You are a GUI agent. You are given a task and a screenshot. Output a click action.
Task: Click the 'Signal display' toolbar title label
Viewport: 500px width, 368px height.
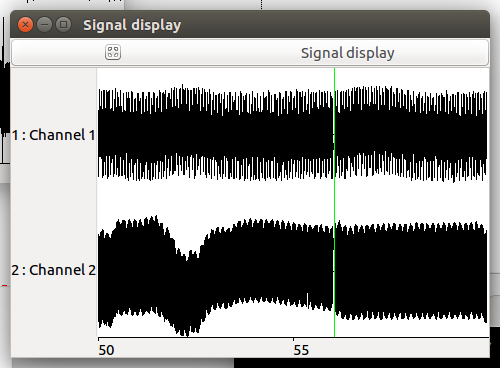click(348, 53)
